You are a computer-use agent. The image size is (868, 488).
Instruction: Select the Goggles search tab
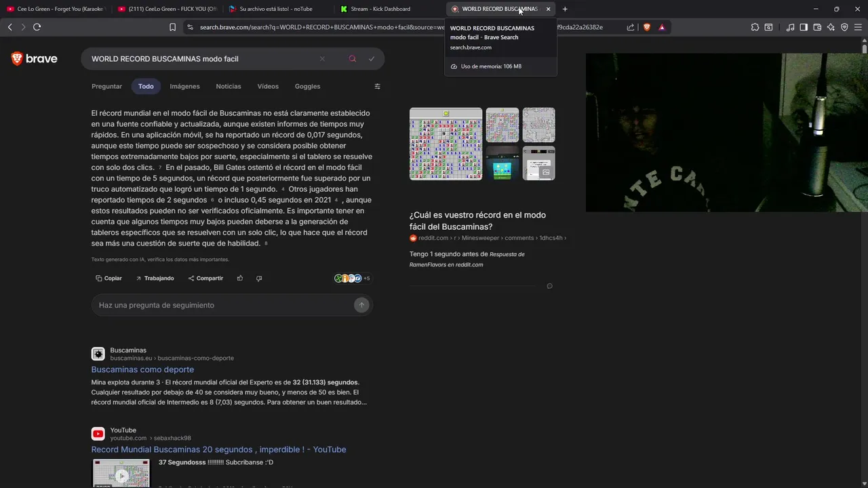(307, 86)
